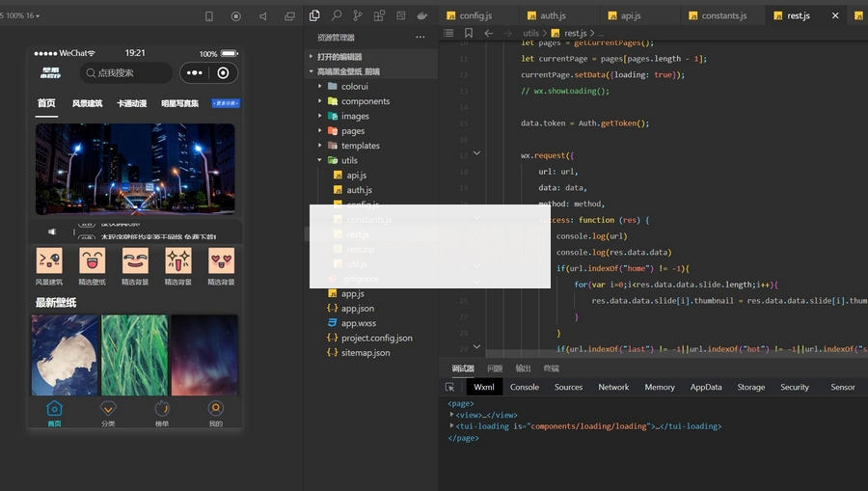Open the extensions blocks icon
Viewport: 868px width, 491px height.
[379, 15]
